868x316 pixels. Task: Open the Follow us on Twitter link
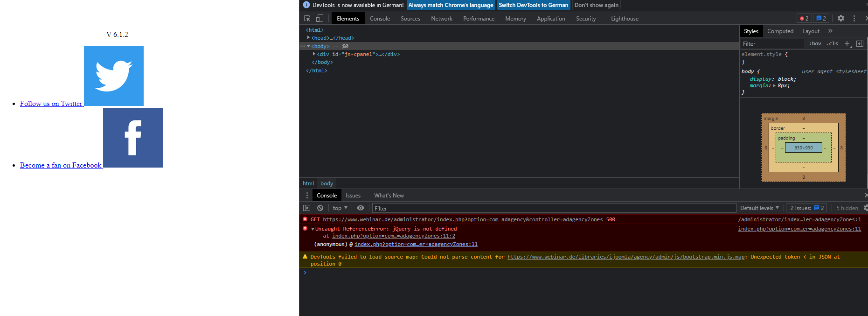[51, 104]
